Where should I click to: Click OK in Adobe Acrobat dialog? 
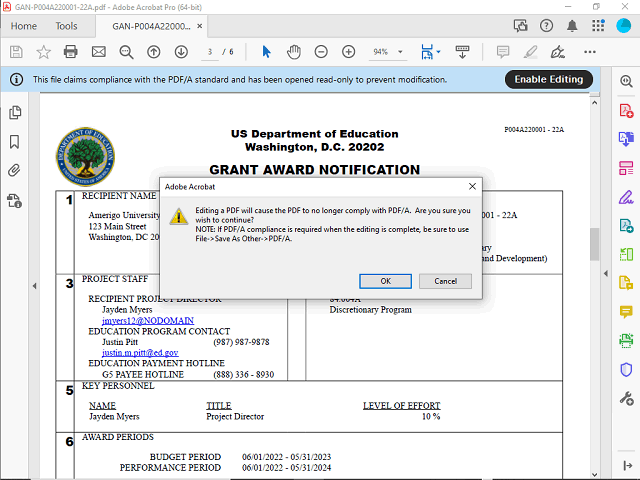(385, 281)
